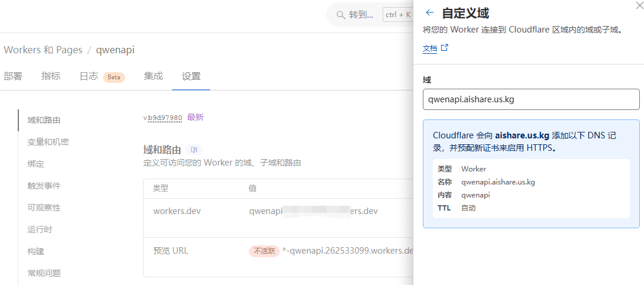Click the search magnifier icon

pyautogui.click(x=341, y=15)
